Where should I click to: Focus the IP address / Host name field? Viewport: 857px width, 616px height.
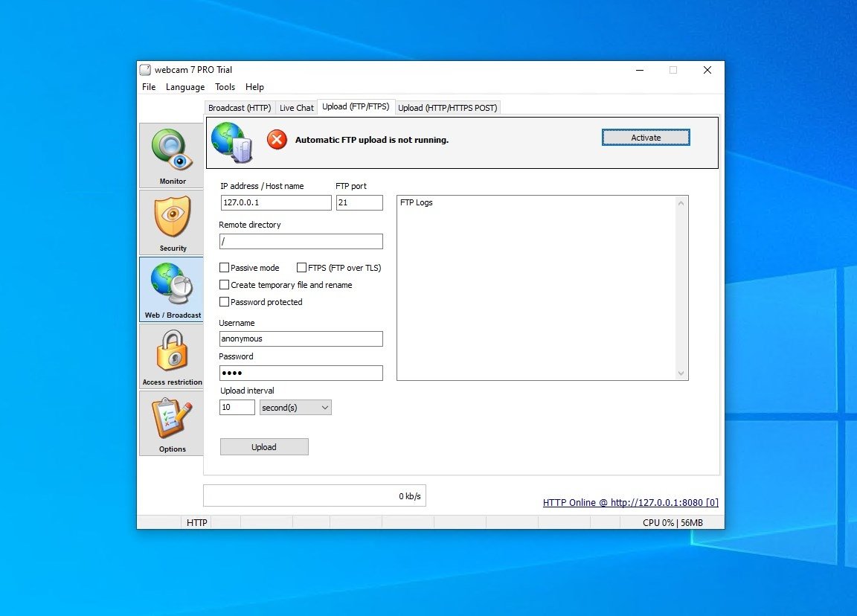(x=276, y=203)
